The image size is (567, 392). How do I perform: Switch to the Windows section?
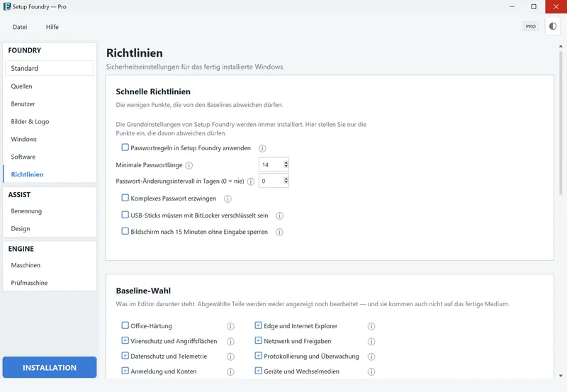click(50, 139)
